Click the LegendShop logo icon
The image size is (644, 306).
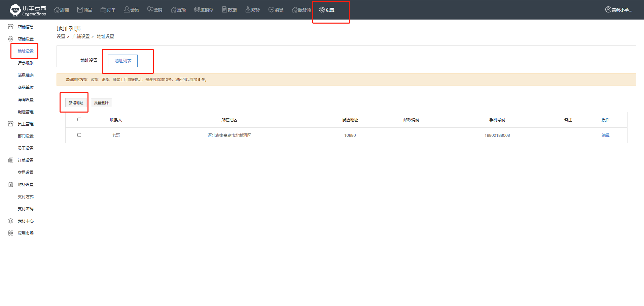click(x=15, y=10)
